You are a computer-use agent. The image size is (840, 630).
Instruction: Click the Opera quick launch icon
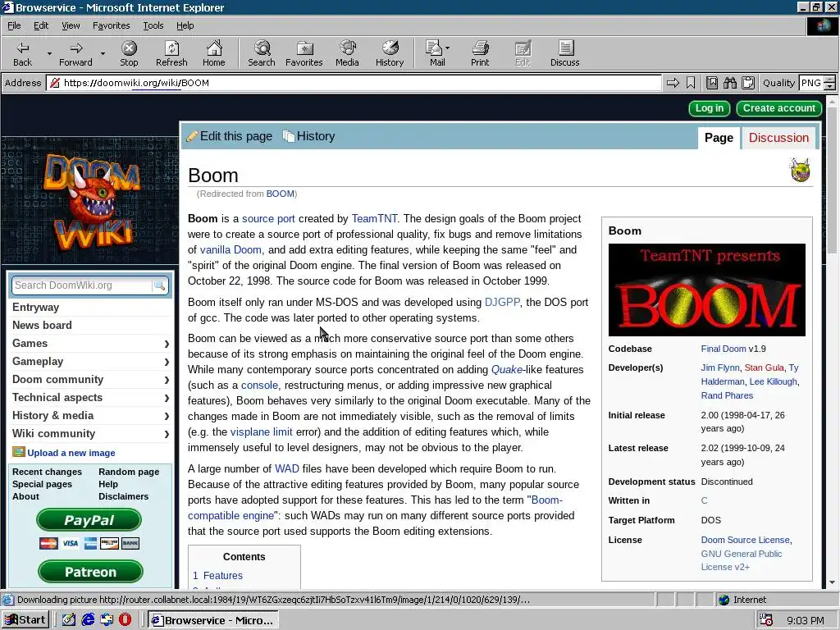125,620
